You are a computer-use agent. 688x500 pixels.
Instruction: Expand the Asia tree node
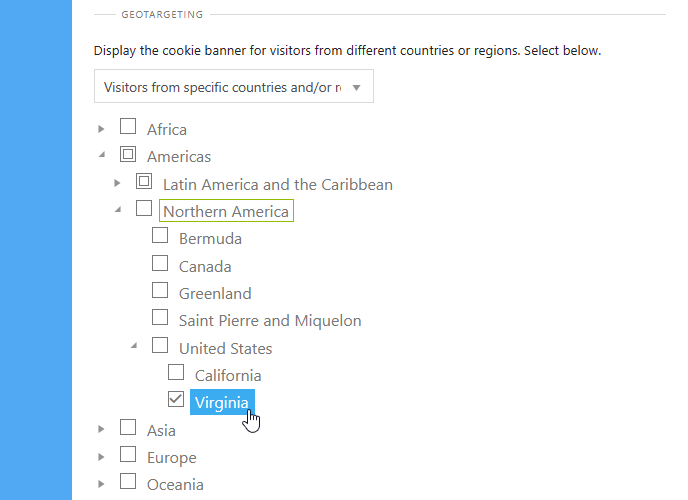[101, 429]
